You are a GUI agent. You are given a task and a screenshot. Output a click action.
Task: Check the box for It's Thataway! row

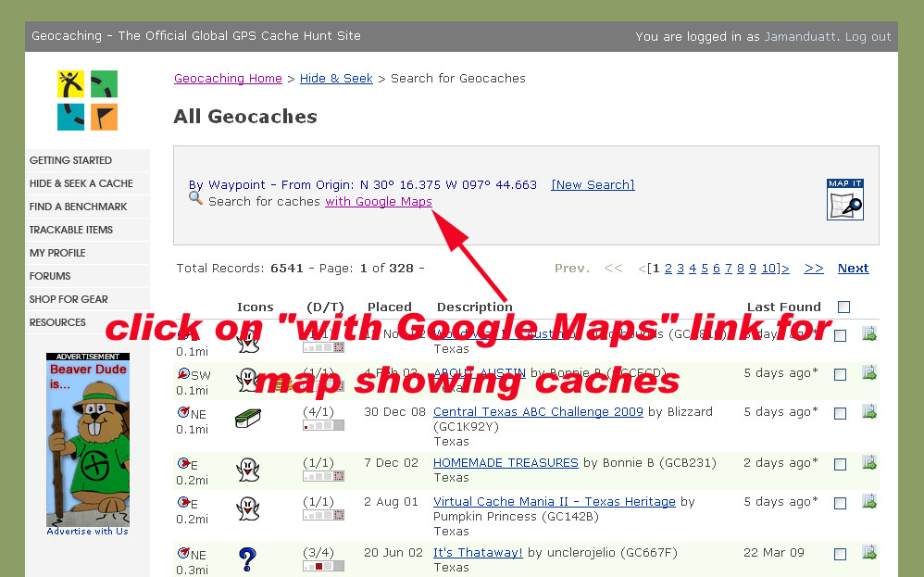pos(841,554)
